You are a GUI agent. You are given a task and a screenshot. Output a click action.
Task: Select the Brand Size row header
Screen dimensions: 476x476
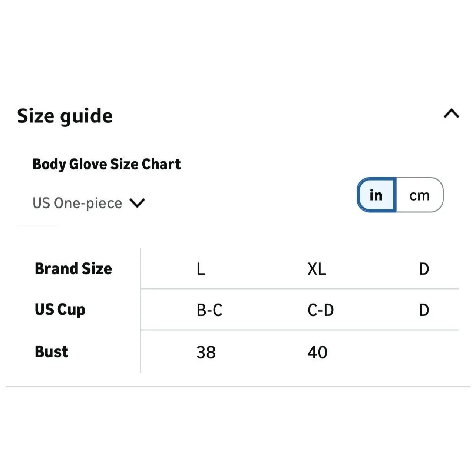(73, 269)
